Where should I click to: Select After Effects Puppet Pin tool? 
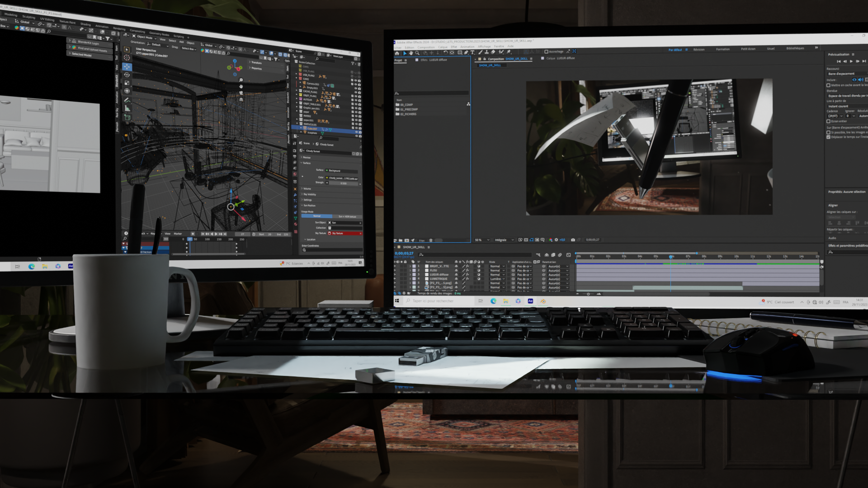509,52
